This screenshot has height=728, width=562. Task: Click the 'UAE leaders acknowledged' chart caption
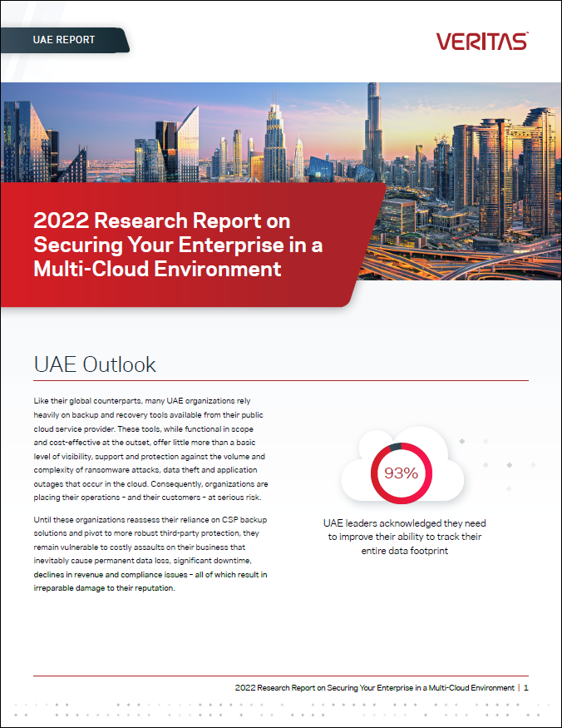click(405, 537)
